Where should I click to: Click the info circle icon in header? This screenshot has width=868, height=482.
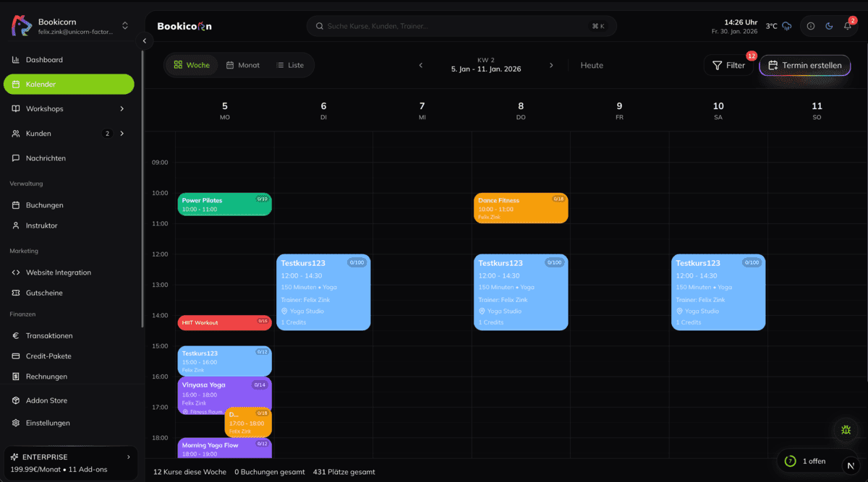811,26
